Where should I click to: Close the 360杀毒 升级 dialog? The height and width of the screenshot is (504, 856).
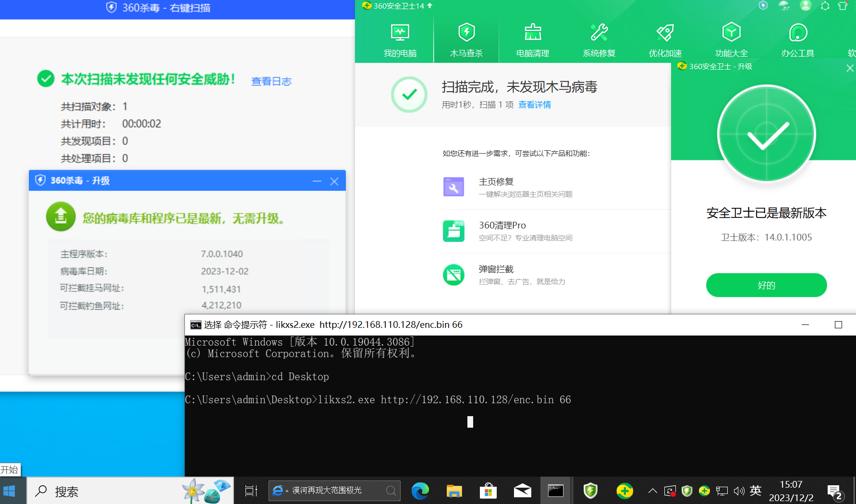click(334, 181)
